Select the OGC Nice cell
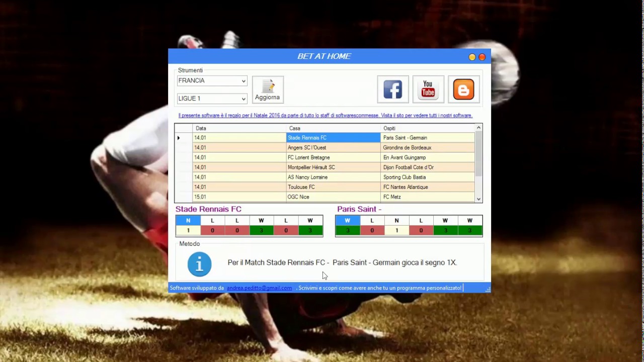The image size is (644, 362). coord(334,197)
